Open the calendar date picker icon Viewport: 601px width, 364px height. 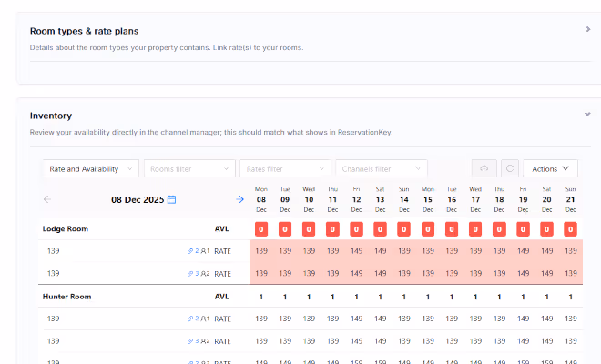pos(171,199)
